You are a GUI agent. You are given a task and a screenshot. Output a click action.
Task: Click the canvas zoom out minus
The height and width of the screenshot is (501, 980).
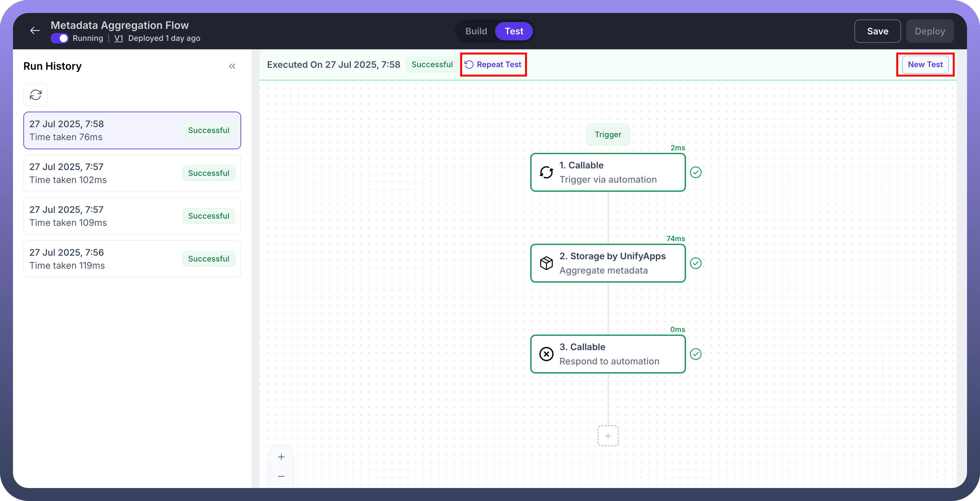tap(281, 476)
